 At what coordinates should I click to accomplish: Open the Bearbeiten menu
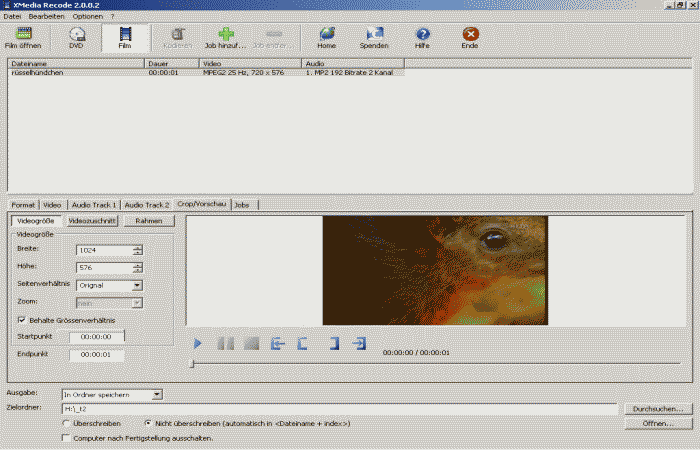tap(45, 17)
